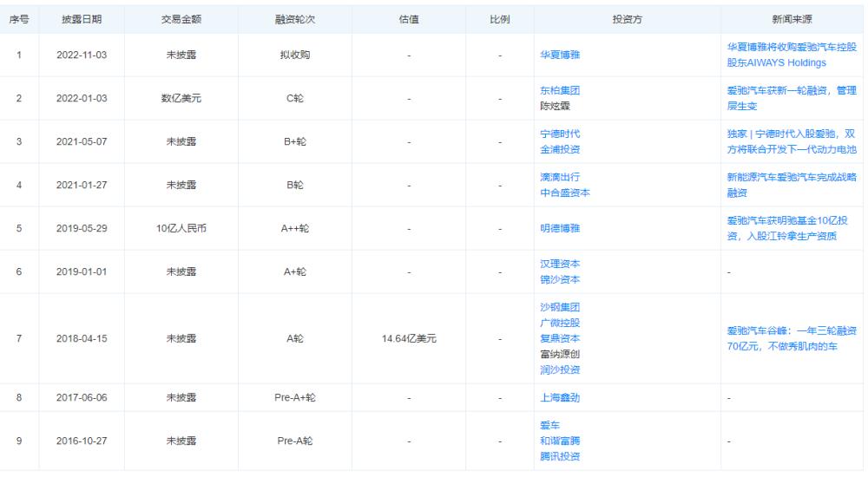Open investor link 汉理资本
The image size is (868, 477).
coord(560,264)
